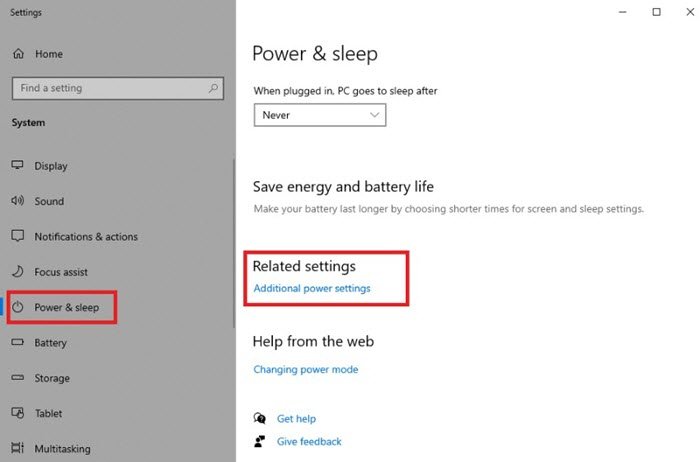Open the Changing power mode link
Viewport: 700px width, 462px height.
point(305,369)
